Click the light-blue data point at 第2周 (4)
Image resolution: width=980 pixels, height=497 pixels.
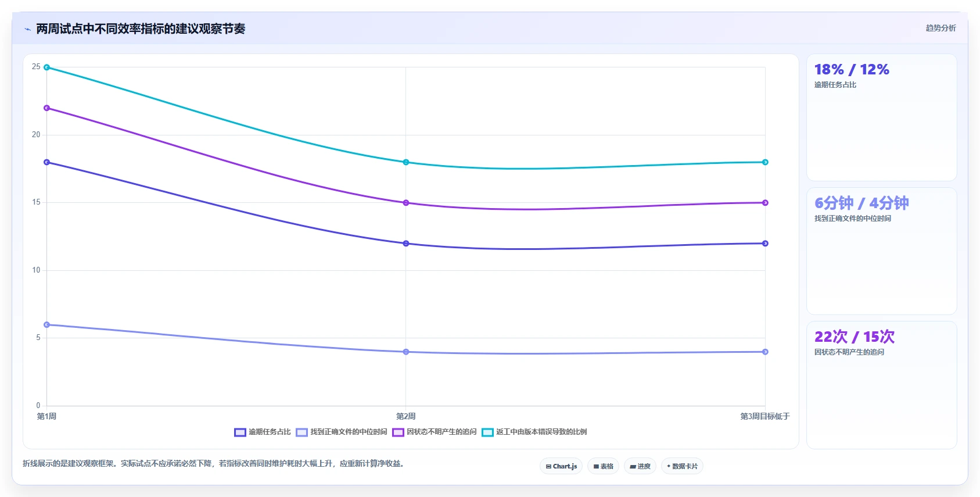[406, 352]
